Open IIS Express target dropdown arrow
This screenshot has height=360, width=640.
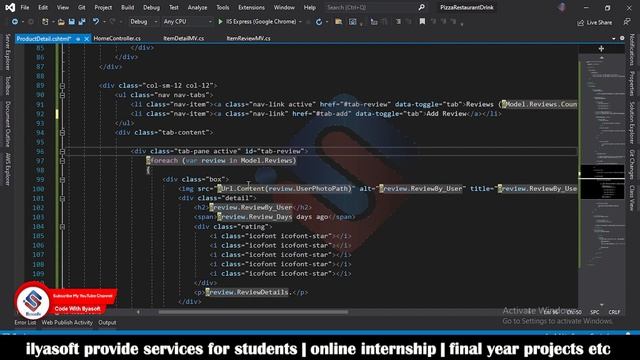click(300, 22)
